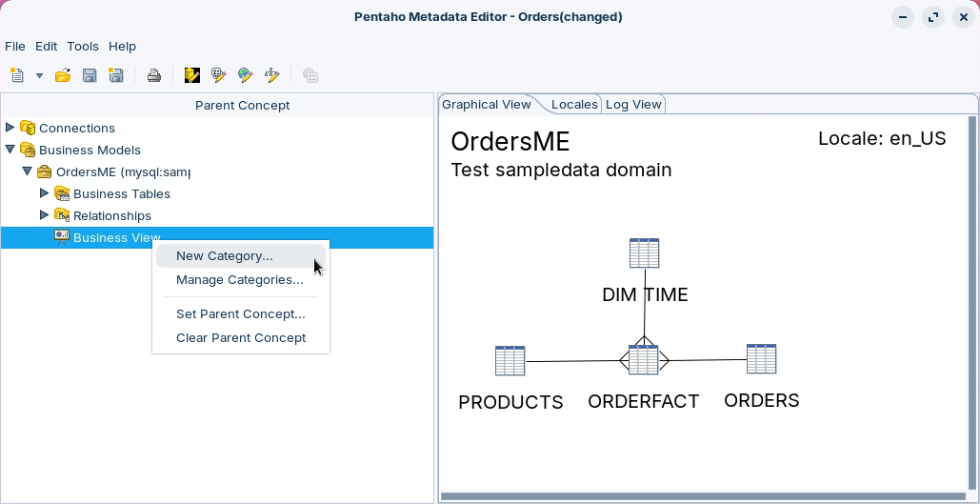This screenshot has height=504, width=980.
Task: Select Manage Categories in context menu
Action: pos(239,280)
